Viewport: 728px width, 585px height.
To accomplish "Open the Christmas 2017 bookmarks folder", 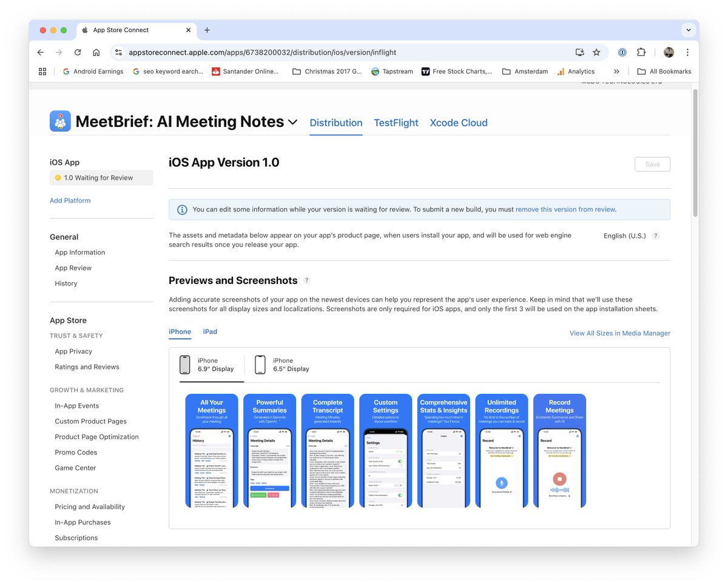I will [x=327, y=72].
